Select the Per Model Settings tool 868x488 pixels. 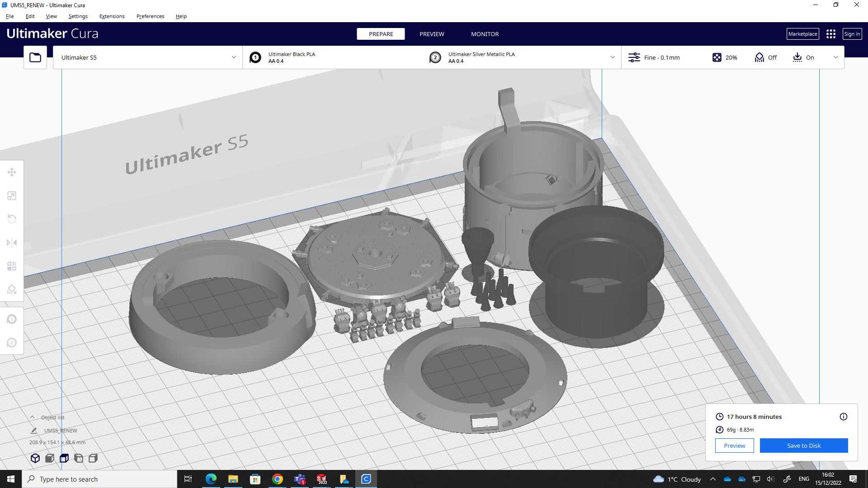coord(12,266)
